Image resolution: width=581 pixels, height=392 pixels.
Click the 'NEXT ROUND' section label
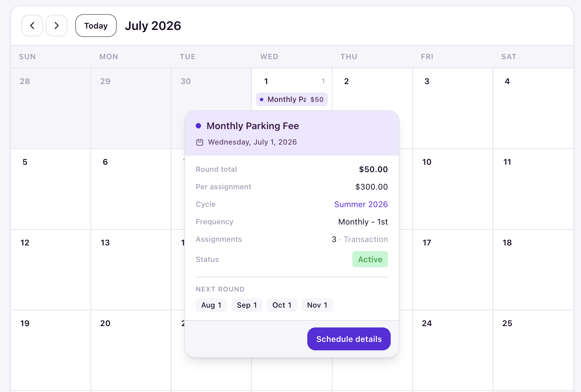[220, 289]
